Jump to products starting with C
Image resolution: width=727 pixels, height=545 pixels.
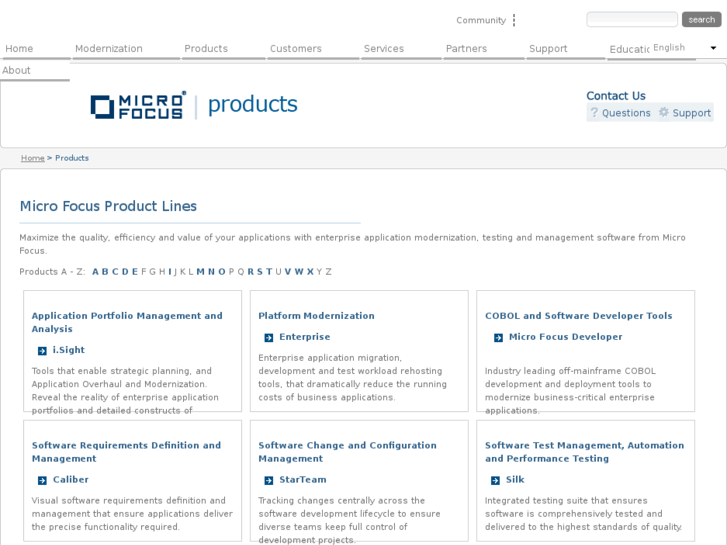click(115, 272)
